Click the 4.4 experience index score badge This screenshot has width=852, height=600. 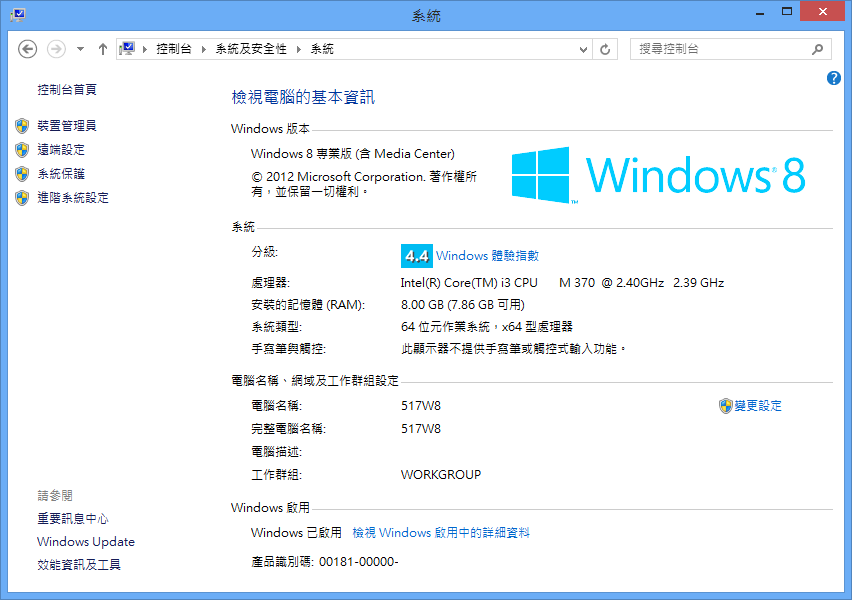(416, 256)
